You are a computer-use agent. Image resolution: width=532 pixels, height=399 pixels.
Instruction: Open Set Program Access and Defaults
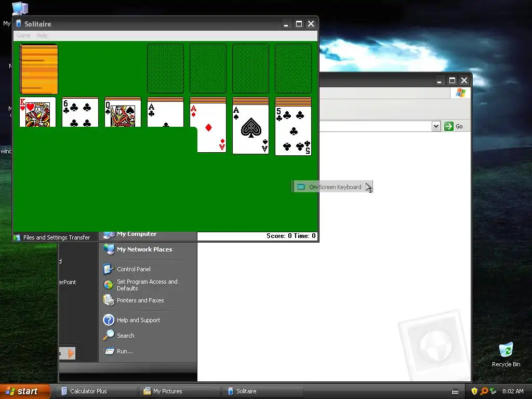(x=147, y=285)
